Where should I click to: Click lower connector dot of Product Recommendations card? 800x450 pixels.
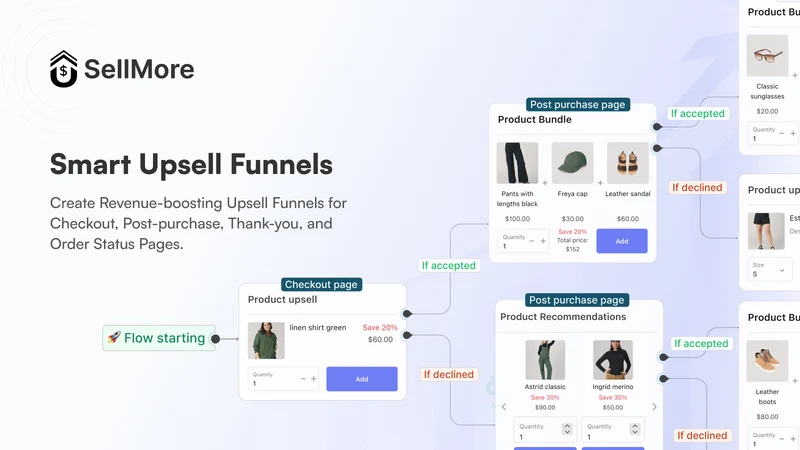663,379
